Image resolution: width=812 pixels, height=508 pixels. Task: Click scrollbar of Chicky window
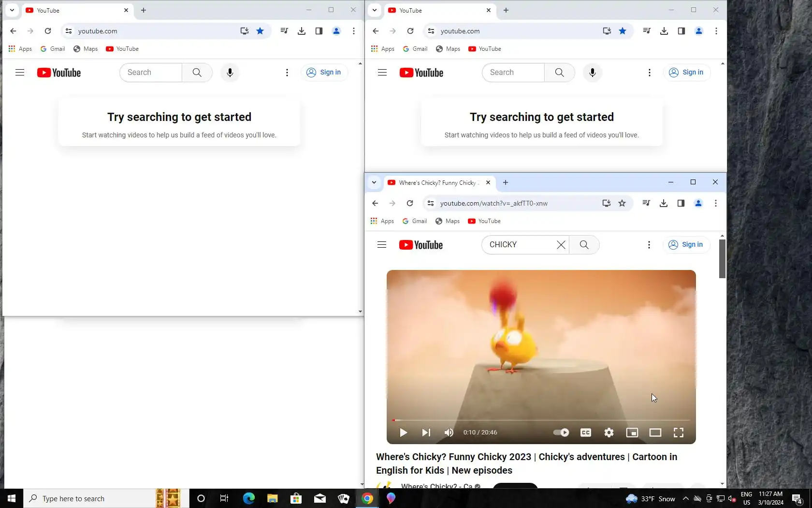tap(722, 259)
